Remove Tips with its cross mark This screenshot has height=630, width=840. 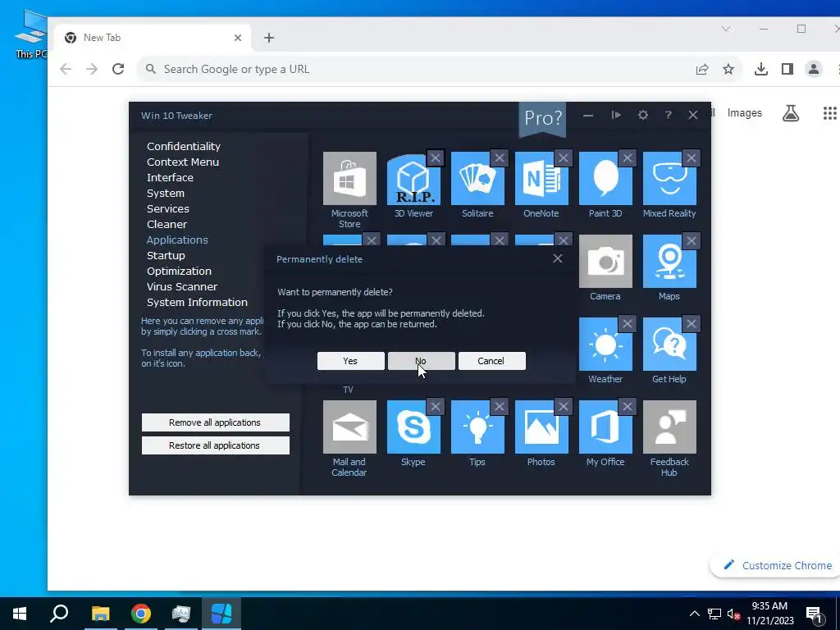point(500,407)
